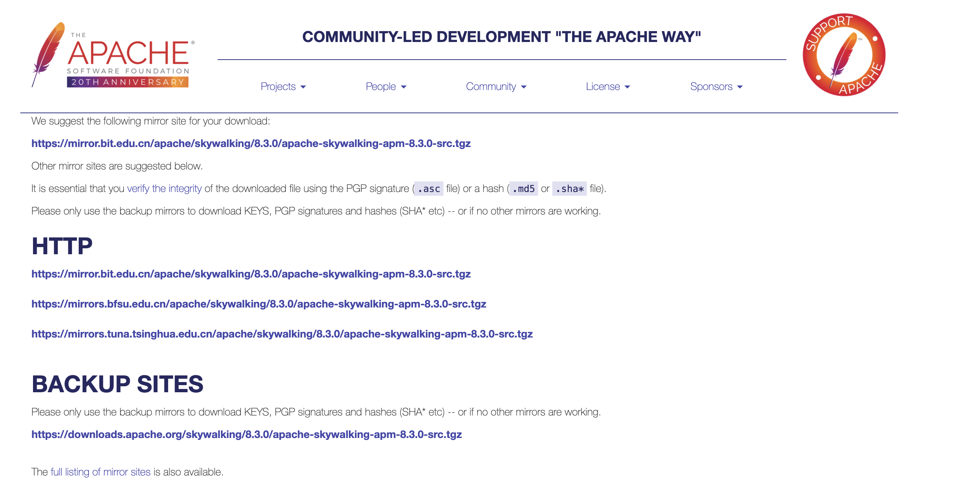Screen dimensions: 980x495
Task: Click the caret arrow beside Sponsors
Action: tap(740, 87)
